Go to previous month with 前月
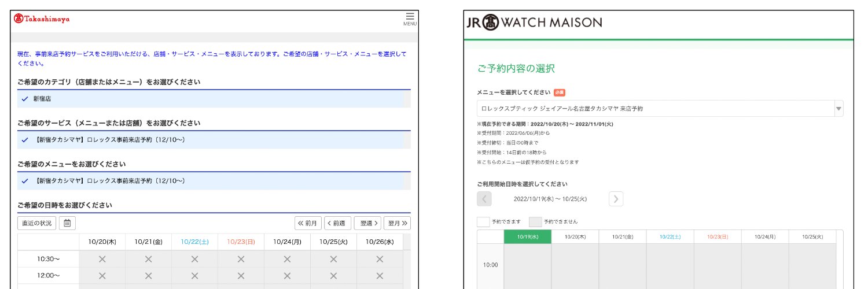The width and height of the screenshot is (868, 289). (307, 223)
